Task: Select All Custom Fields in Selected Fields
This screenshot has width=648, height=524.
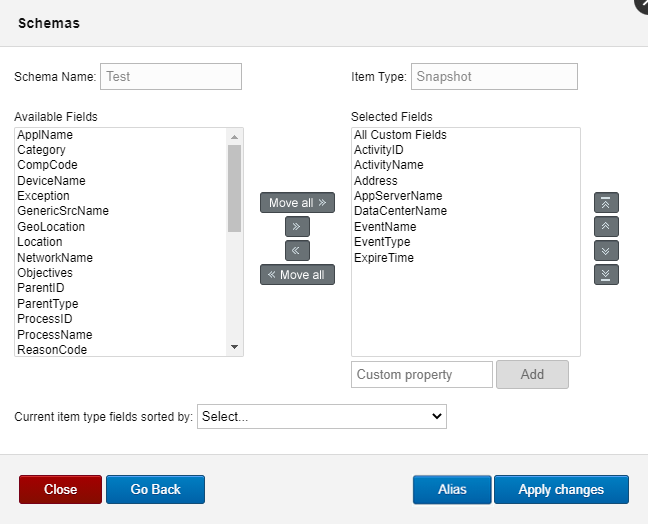Action: coord(400,135)
